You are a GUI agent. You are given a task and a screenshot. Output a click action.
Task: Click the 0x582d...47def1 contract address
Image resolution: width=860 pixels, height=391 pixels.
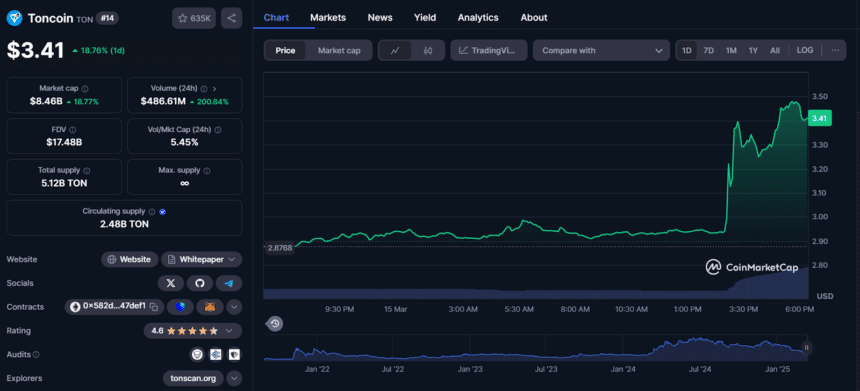click(114, 307)
